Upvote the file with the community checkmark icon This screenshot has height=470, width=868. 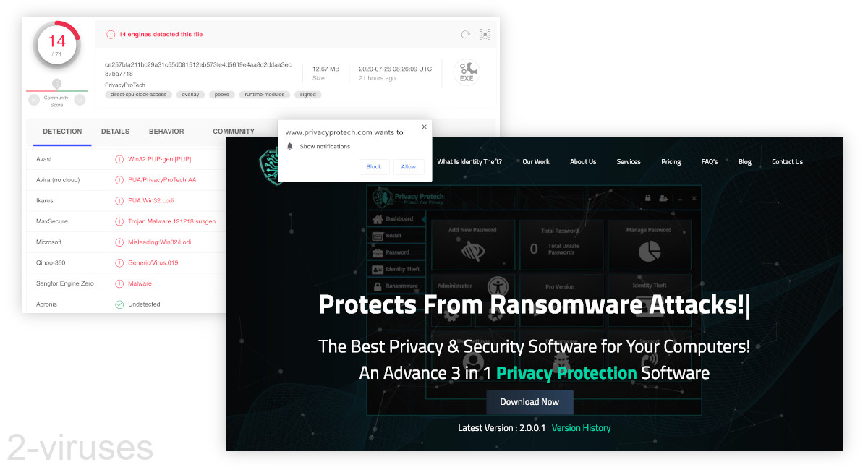(x=79, y=100)
